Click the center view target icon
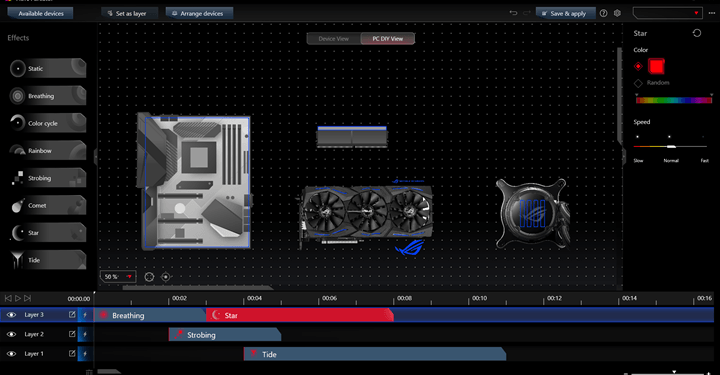The height and width of the screenshot is (375, 720). pos(166,277)
